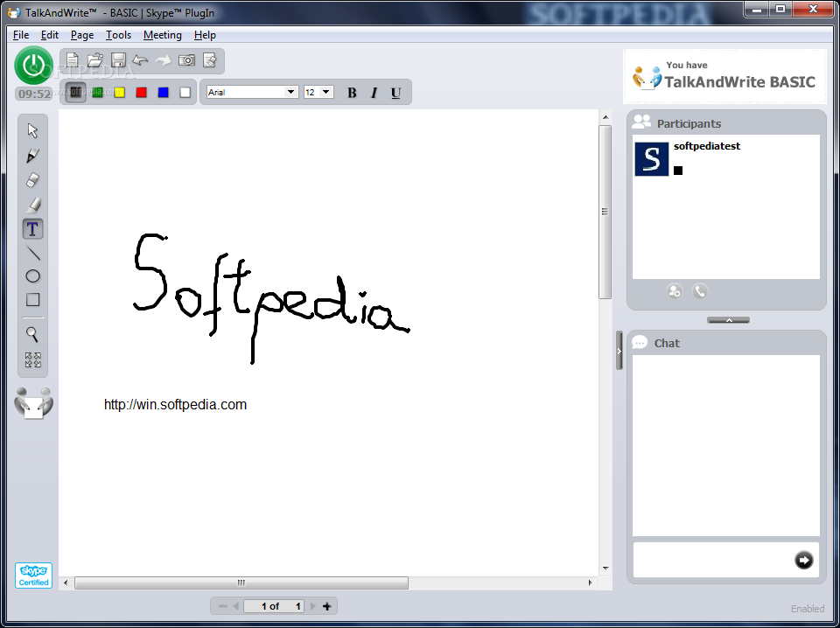Viewport: 840px width, 628px height.
Task: Undo the last action arrow
Action: point(140,60)
